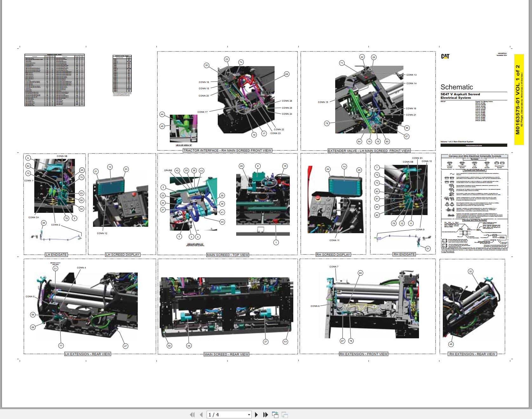Click the RH ENDGATE view label
This screenshot has height=419, width=532.
(x=404, y=254)
